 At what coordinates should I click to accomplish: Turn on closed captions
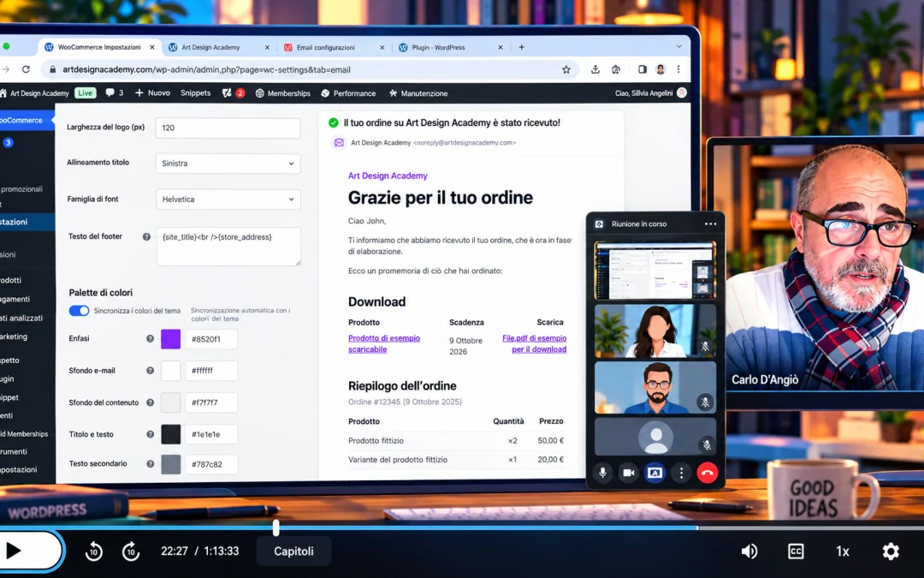coord(796,551)
